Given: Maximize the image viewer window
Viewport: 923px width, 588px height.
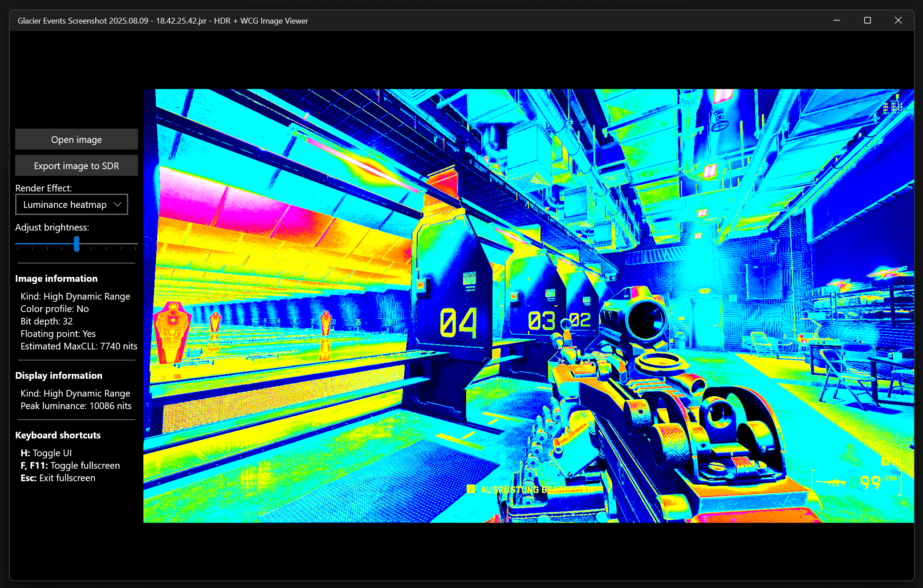Looking at the screenshot, I should pyautogui.click(x=867, y=20).
